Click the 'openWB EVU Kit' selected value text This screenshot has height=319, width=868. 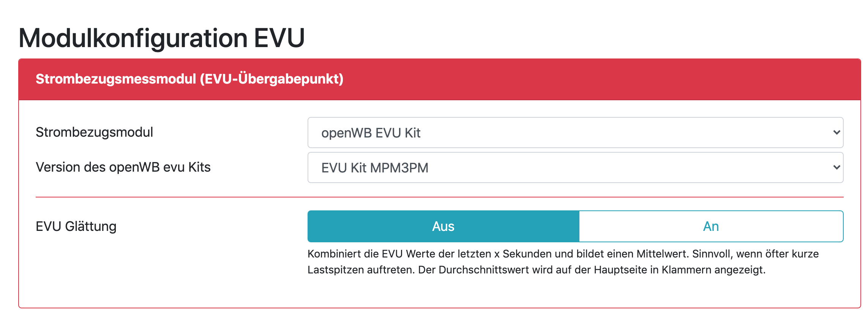(x=371, y=133)
